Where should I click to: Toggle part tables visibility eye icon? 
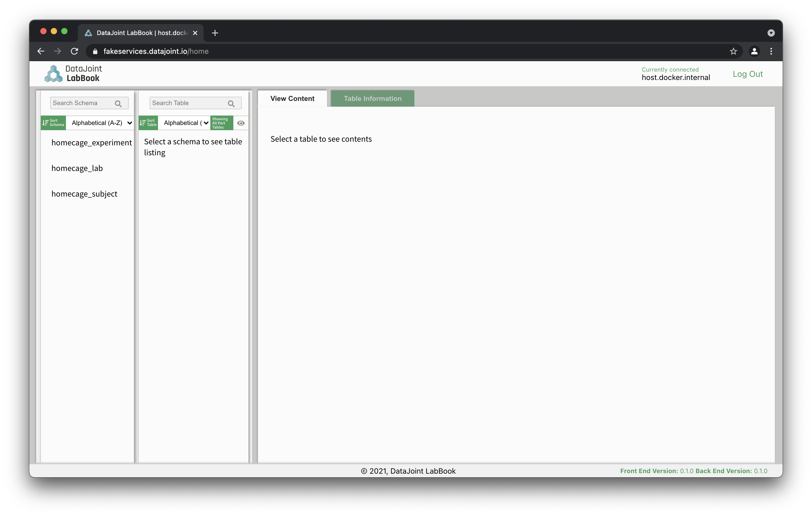coord(241,123)
